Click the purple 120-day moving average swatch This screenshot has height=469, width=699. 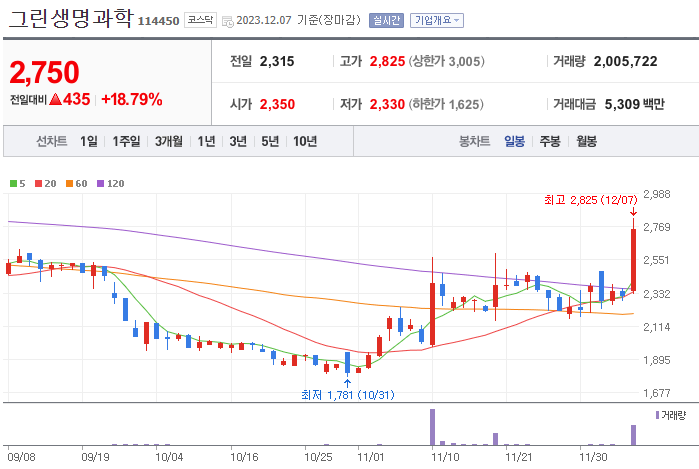[x=100, y=184]
